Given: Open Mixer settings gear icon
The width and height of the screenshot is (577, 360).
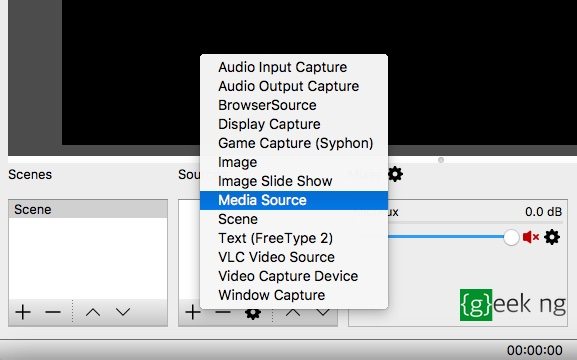Looking at the screenshot, I should (396, 174).
